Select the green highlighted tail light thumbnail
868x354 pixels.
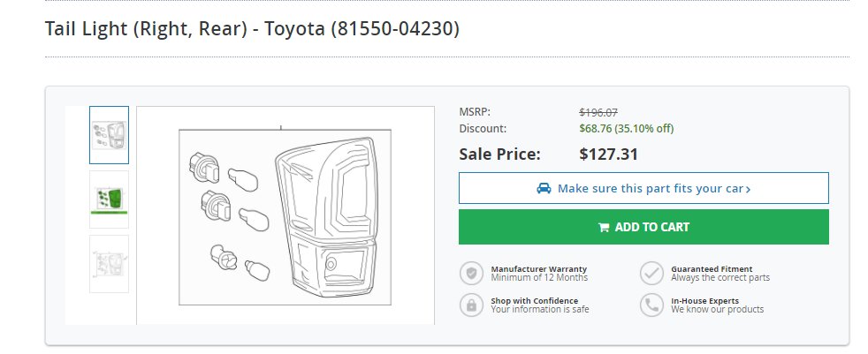(x=109, y=200)
